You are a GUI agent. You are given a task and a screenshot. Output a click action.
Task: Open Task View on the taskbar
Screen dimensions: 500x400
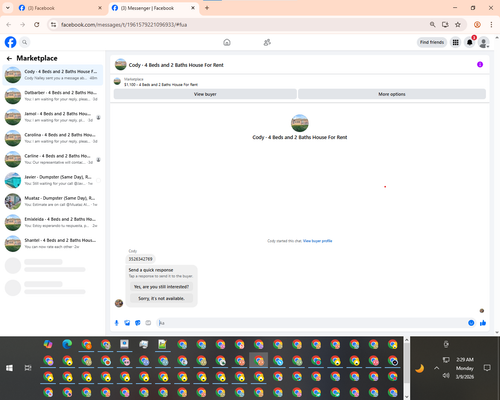28,368
